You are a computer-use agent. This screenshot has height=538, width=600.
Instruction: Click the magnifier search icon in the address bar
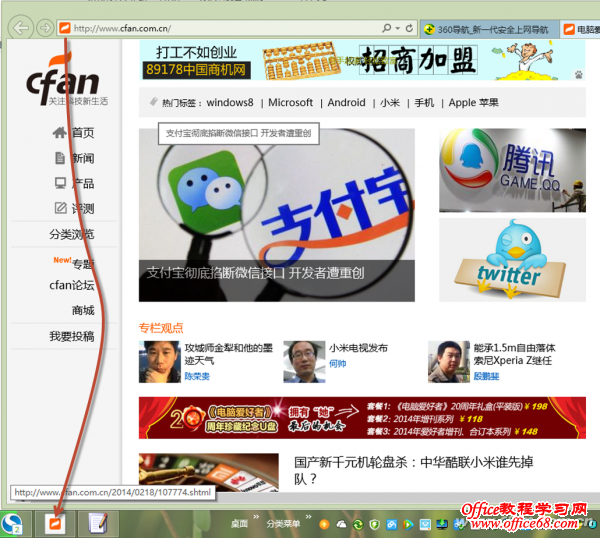tap(387, 28)
